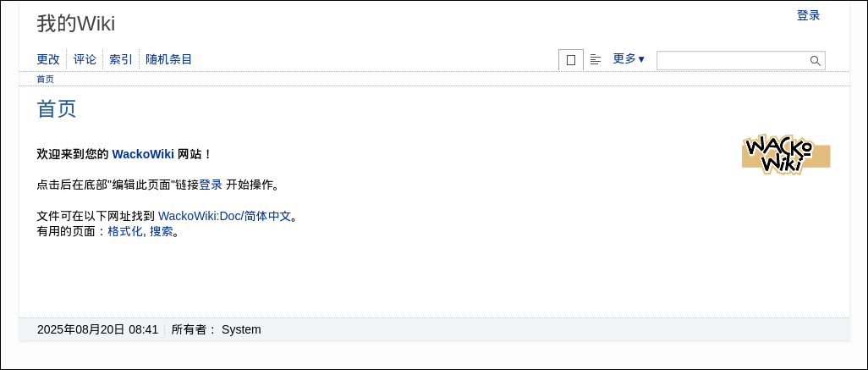Open the 搜索 page link
This screenshot has height=370, width=868.
[161, 231]
